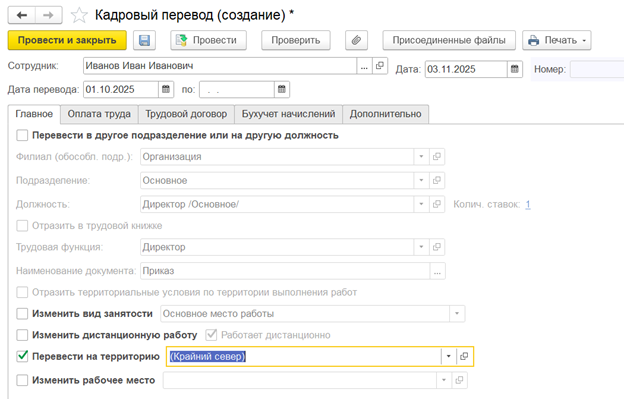The width and height of the screenshot is (624, 399).
Task: Expand the Подразделение dropdown arrow
Action: (421, 181)
